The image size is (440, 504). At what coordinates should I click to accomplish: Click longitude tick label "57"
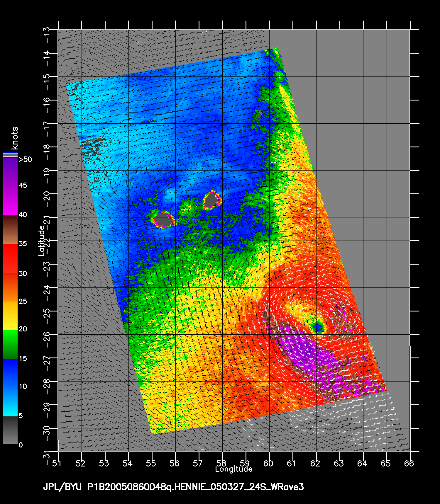pos(198,463)
